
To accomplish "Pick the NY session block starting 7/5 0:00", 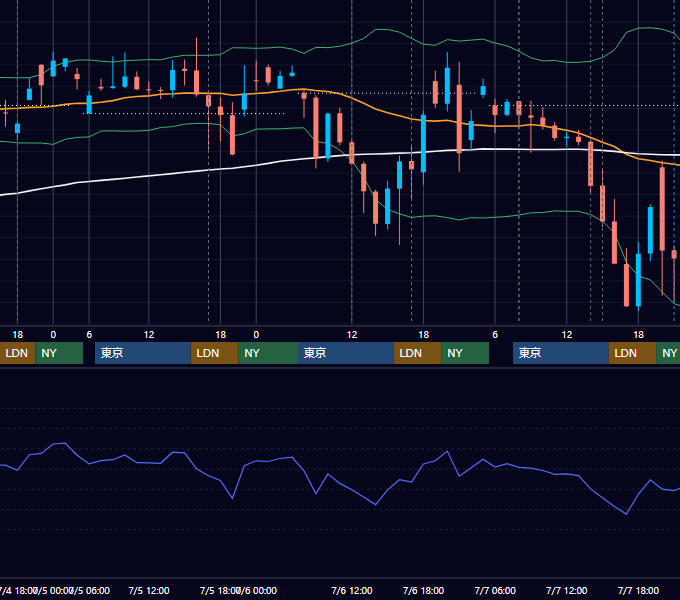I will tap(59, 353).
